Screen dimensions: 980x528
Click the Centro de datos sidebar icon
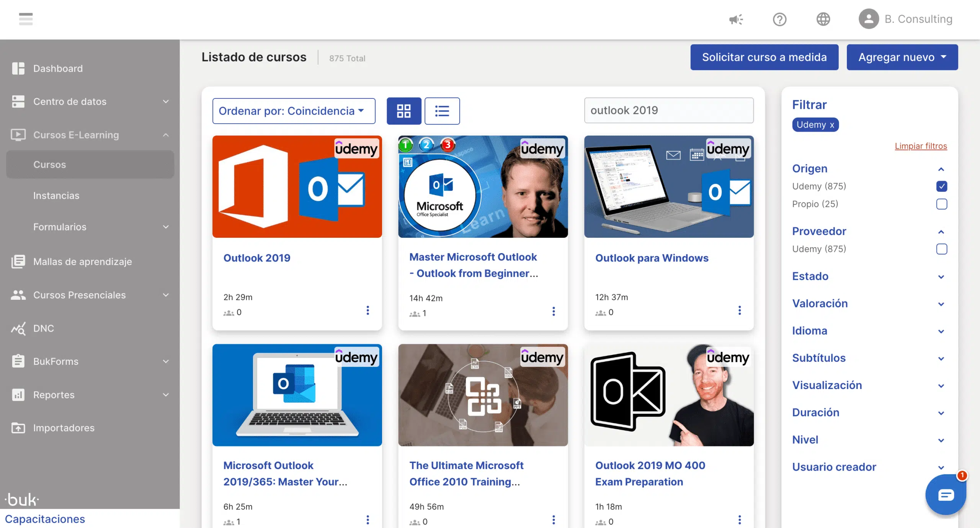coord(18,101)
